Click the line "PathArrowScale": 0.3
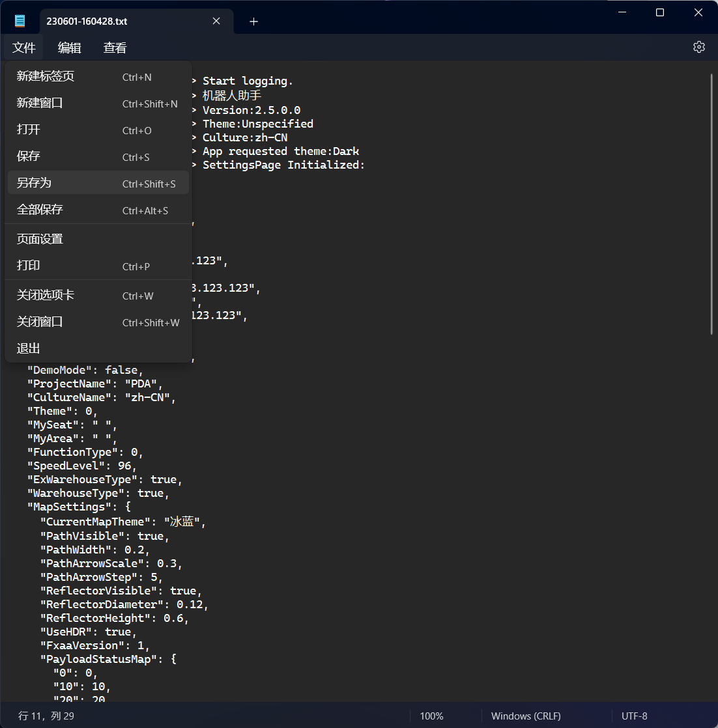Image resolution: width=718 pixels, height=728 pixels. [111, 564]
